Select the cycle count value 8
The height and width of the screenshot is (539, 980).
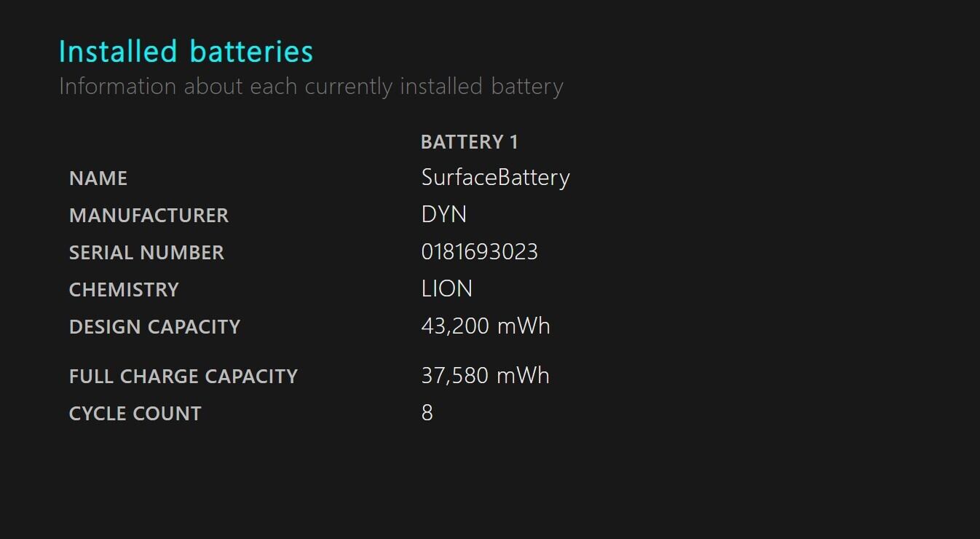[427, 413]
